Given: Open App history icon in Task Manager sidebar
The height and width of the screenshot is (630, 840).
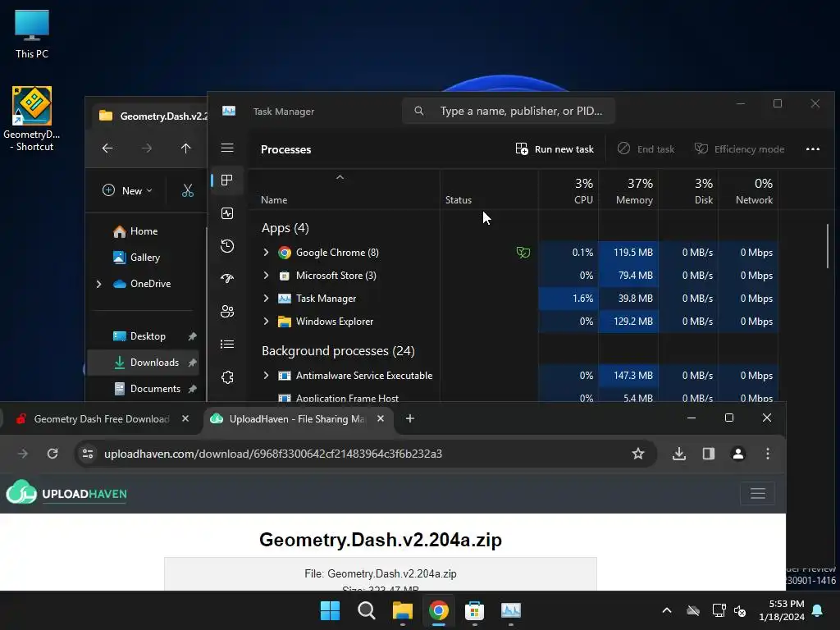Looking at the screenshot, I should (x=227, y=246).
